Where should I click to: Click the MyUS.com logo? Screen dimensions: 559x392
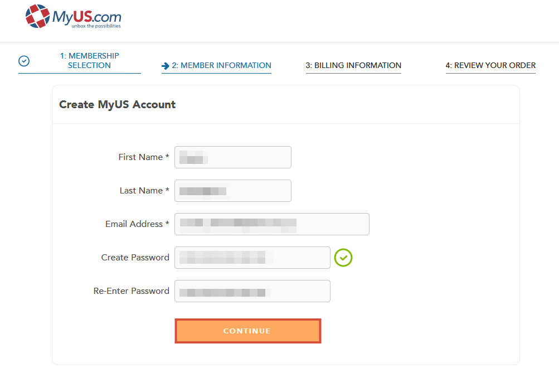pos(74,16)
